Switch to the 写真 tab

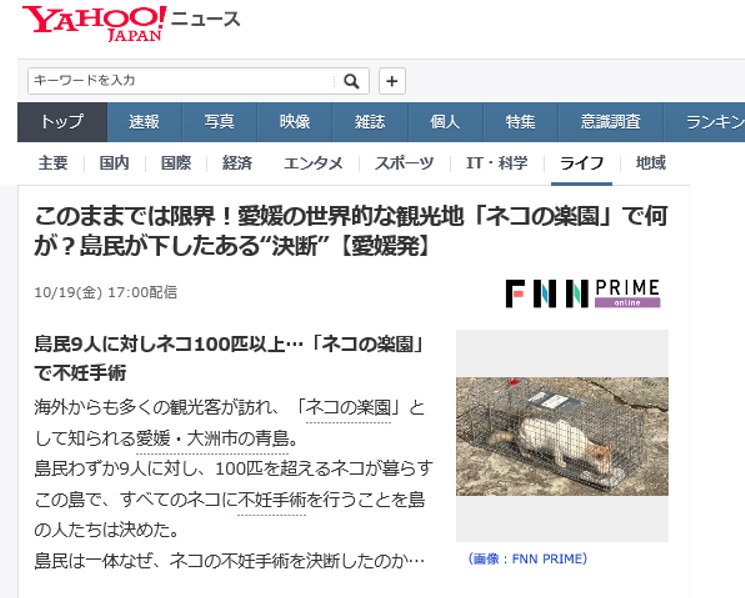[x=219, y=122]
